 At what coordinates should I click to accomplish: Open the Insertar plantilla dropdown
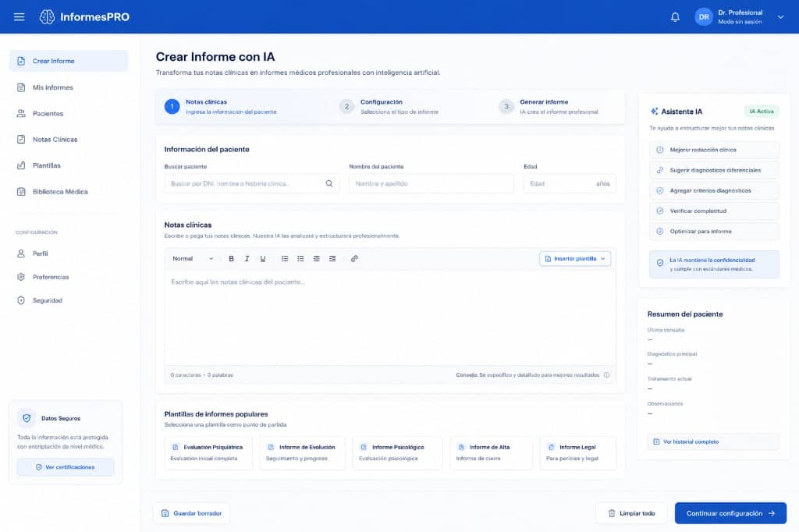point(575,258)
